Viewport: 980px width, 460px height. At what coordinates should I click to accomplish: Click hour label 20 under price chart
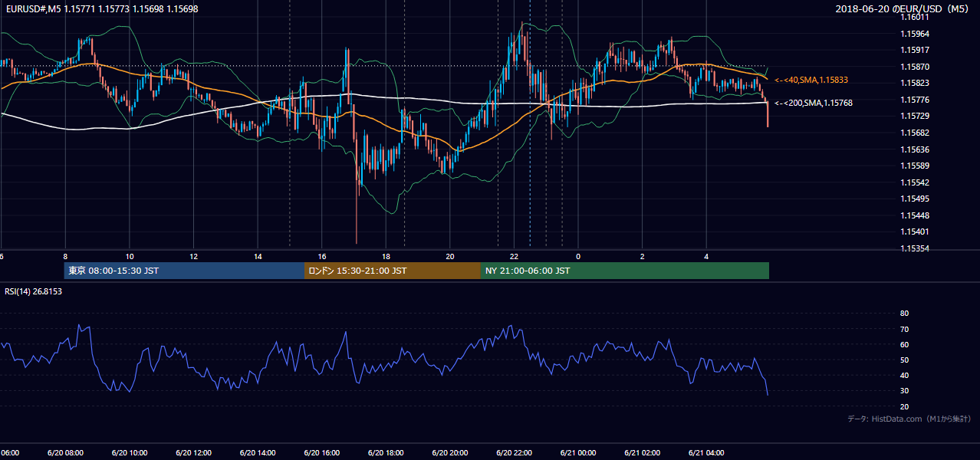click(x=449, y=256)
